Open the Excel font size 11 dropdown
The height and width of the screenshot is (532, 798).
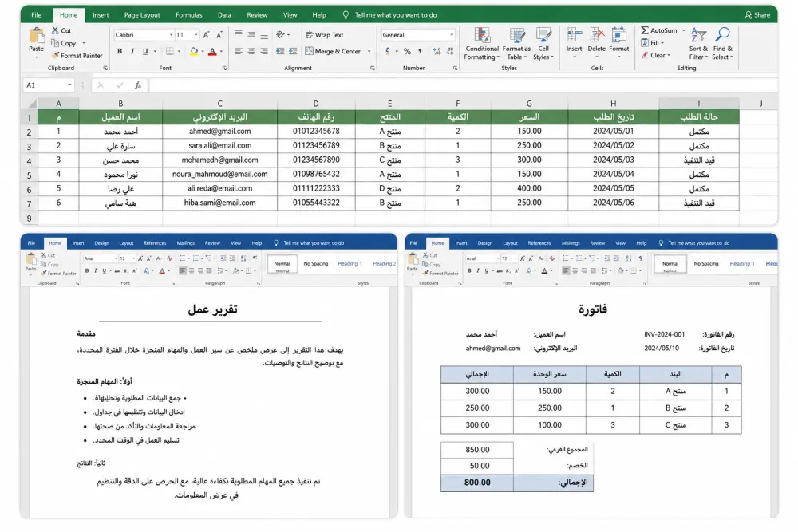[196, 35]
